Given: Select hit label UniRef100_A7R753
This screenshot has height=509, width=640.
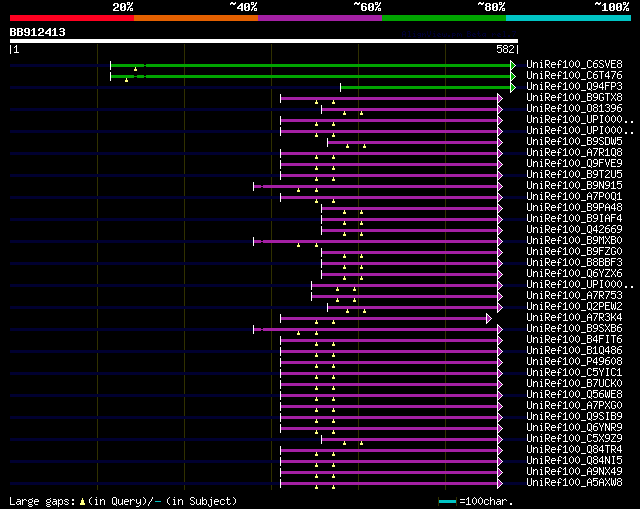Looking at the screenshot, I should tap(574, 296).
